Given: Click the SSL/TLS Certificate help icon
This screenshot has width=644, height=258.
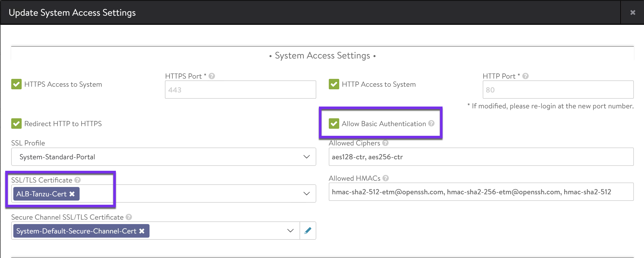Looking at the screenshot, I should point(77,180).
